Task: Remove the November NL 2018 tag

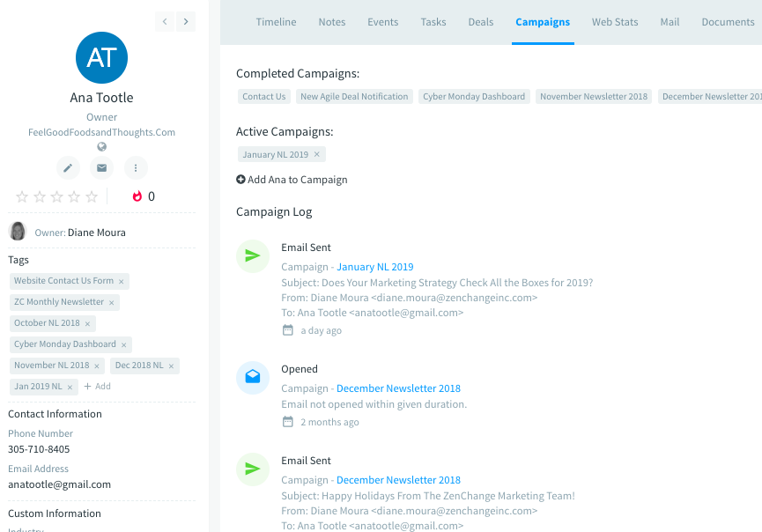Action: tap(97, 366)
